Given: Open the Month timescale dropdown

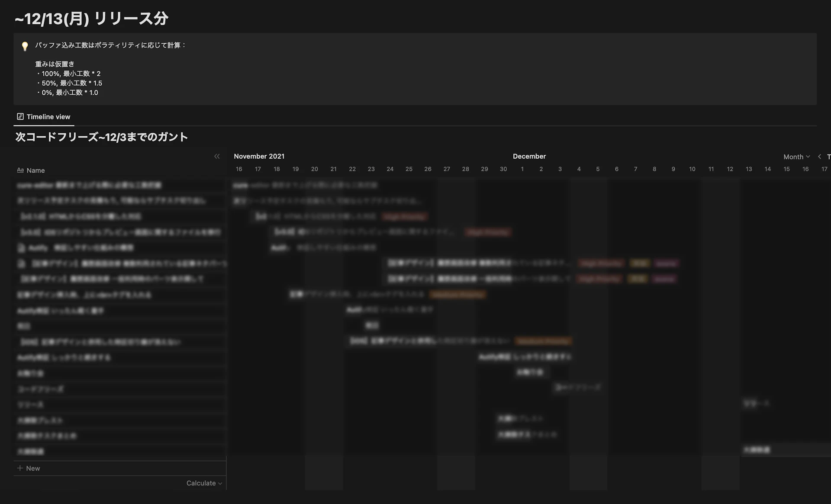Looking at the screenshot, I should (x=796, y=157).
